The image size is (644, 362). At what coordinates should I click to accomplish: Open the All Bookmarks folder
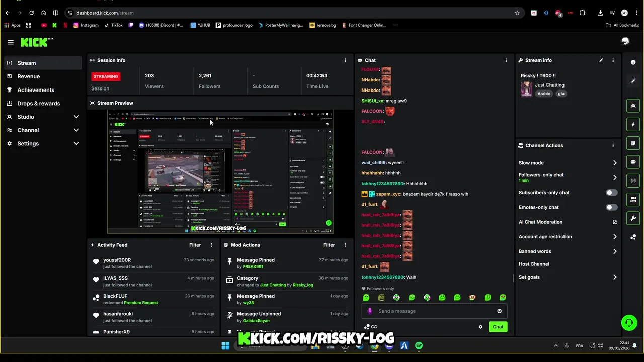[x=622, y=25]
